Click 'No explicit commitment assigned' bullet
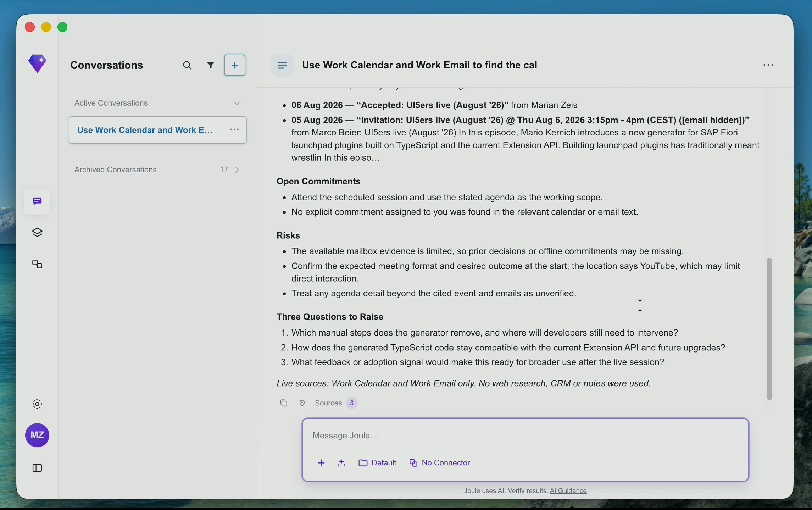 465,212
